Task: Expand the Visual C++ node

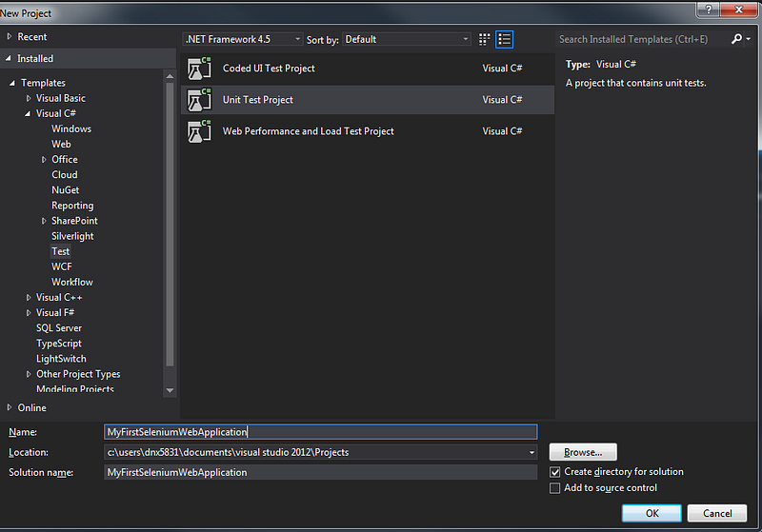Action: click(x=29, y=297)
